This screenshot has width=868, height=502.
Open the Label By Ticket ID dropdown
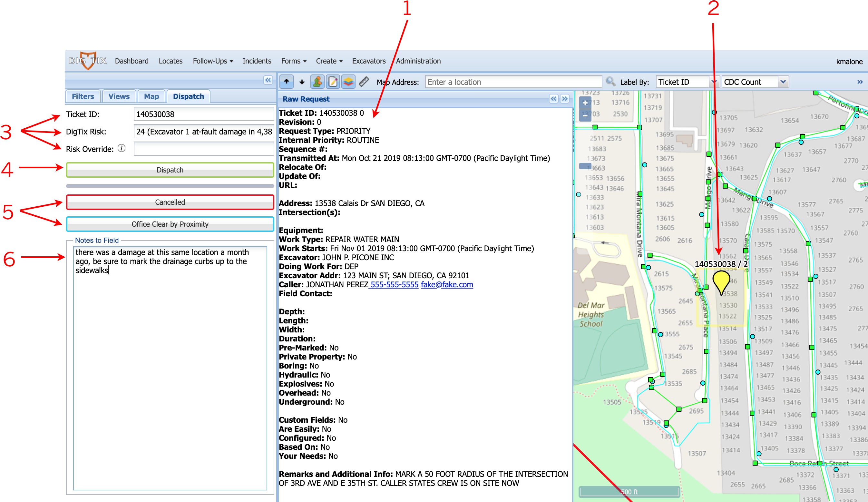pyautogui.click(x=714, y=82)
